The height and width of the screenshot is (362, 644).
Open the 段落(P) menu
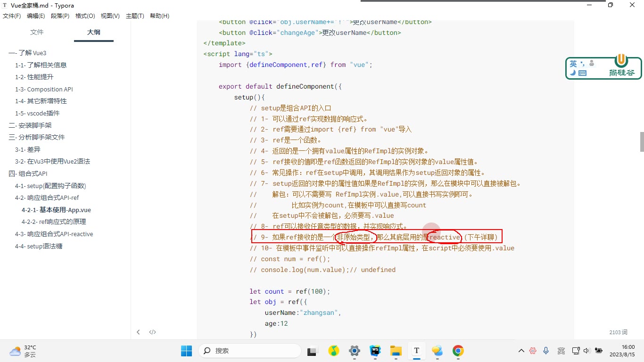coord(60,16)
